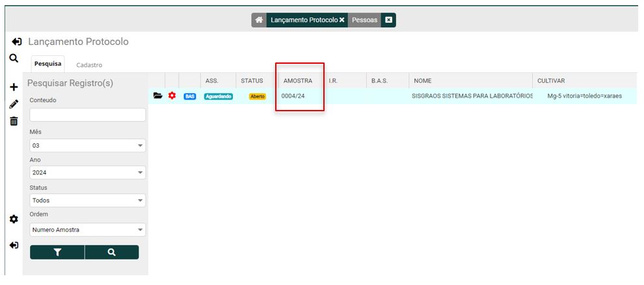The height and width of the screenshot is (285, 644).
Task: Close the Lançamento Protocolo tab
Action: 342,20
